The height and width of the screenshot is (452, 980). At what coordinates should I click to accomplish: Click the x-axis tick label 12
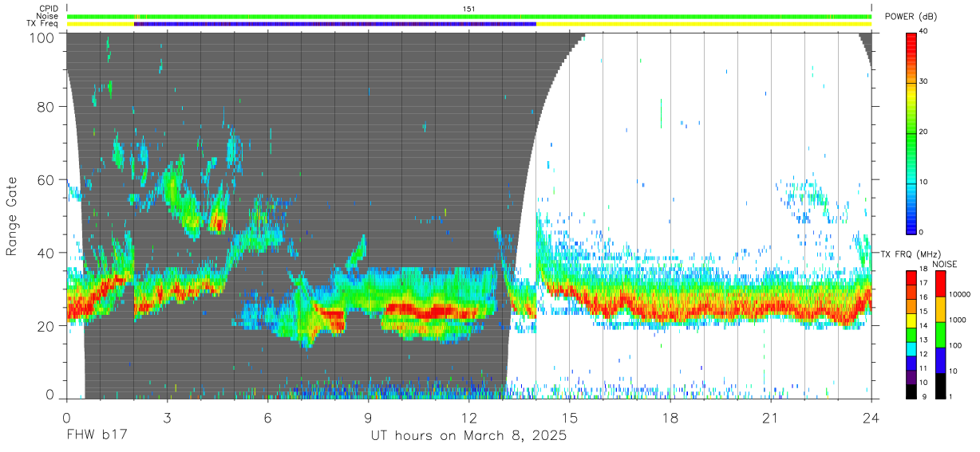point(468,419)
